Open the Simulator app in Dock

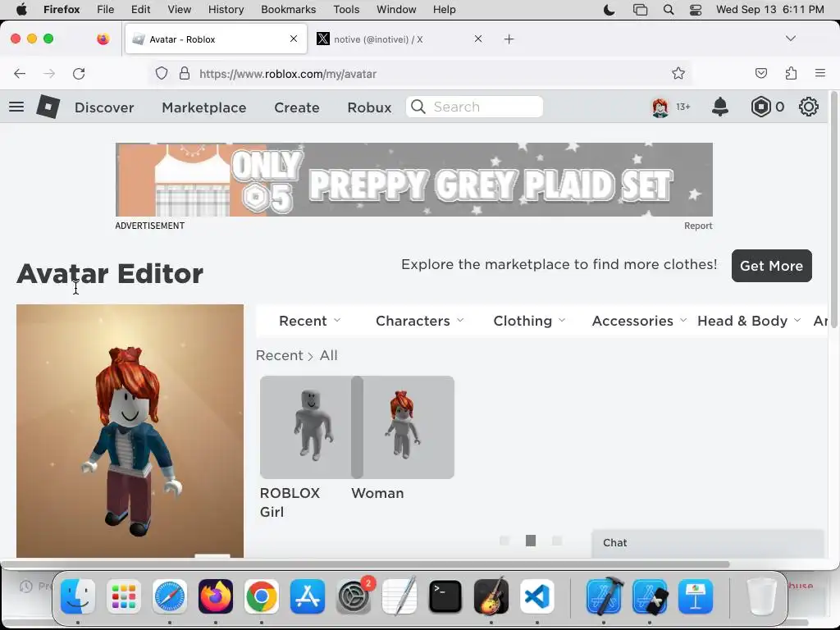(x=650, y=596)
